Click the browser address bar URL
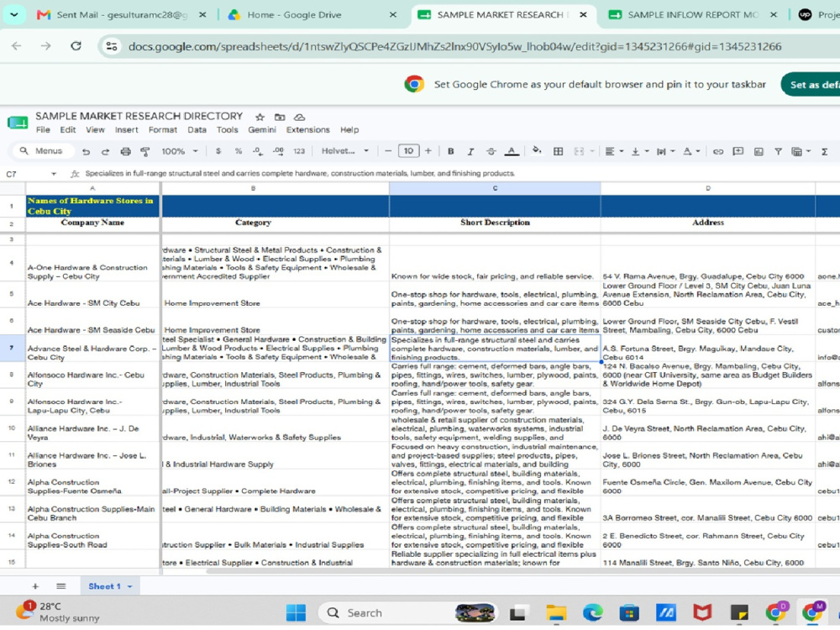 coord(454,46)
